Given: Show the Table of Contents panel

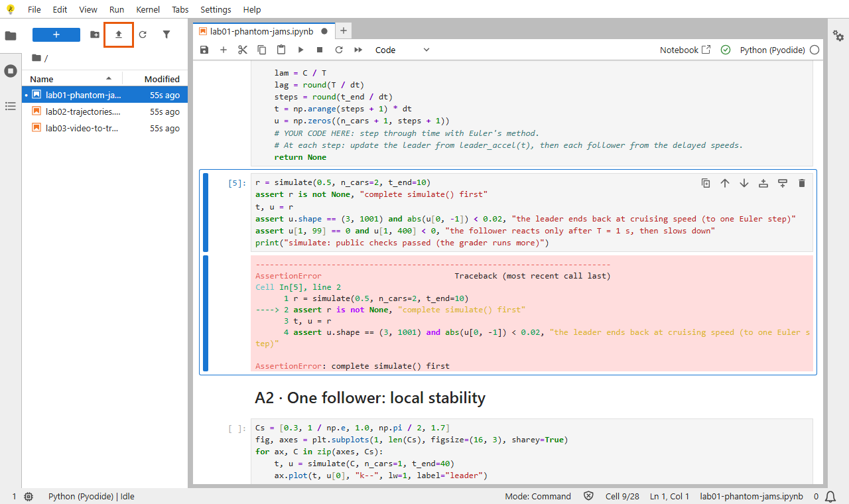Looking at the screenshot, I should [x=11, y=106].
